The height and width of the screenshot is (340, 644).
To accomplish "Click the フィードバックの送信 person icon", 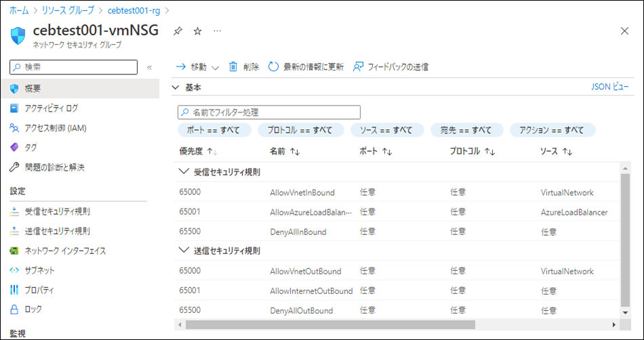I will pos(358,67).
